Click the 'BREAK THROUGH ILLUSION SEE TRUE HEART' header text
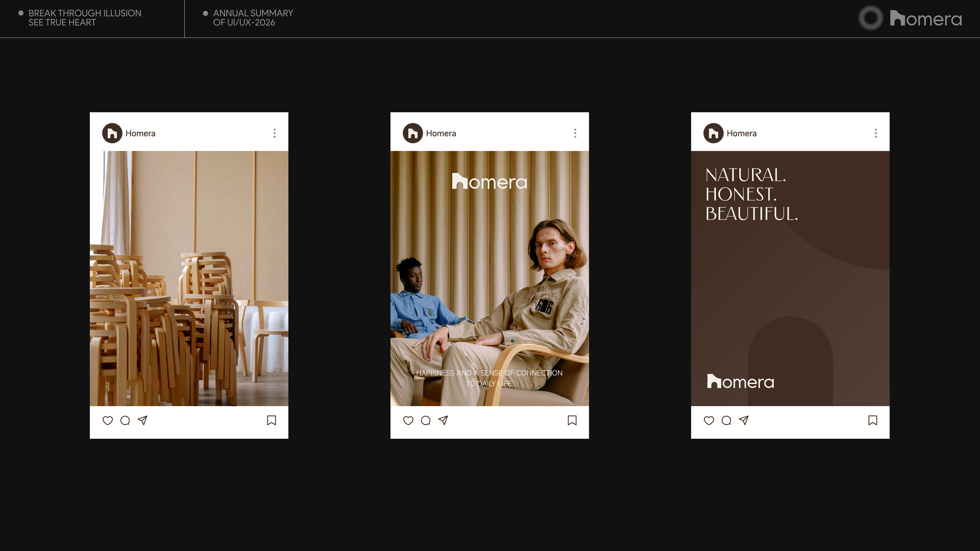Image resolution: width=980 pixels, height=551 pixels. pos(85,18)
